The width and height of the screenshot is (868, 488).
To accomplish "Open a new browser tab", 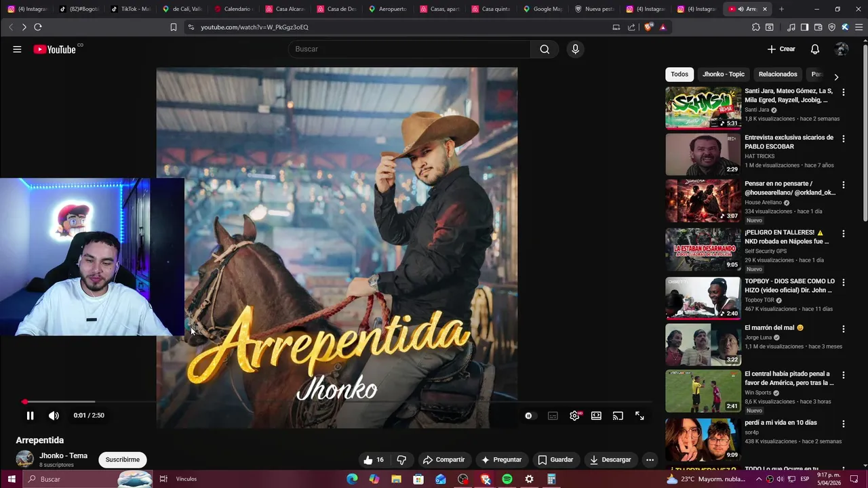I will click(x=781, y=9).
